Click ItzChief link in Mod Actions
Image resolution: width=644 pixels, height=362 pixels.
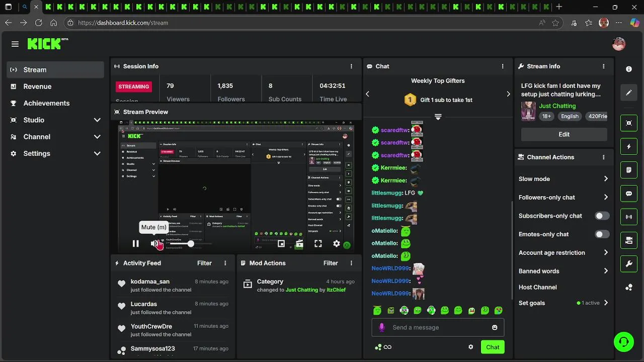tap(336, 290)
